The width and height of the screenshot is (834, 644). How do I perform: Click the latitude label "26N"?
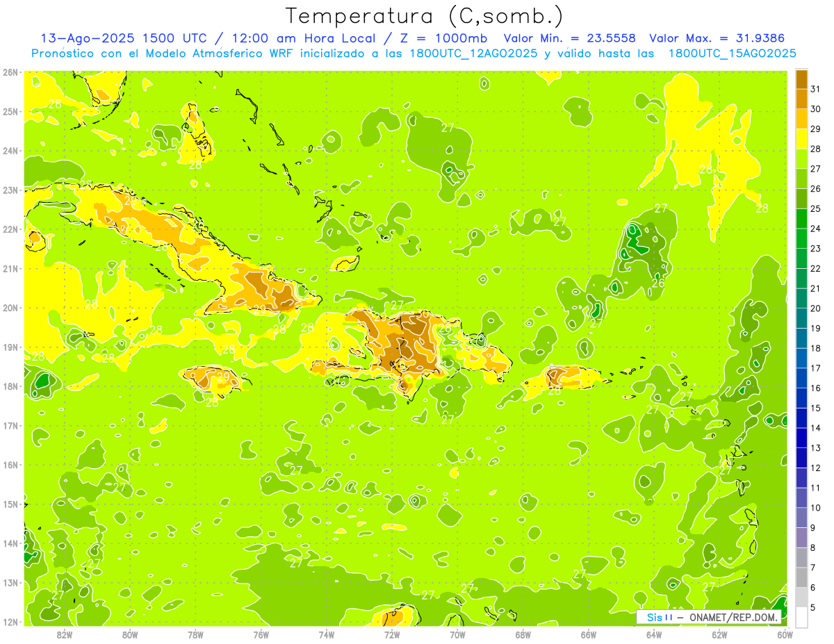[x=10, y=72]
